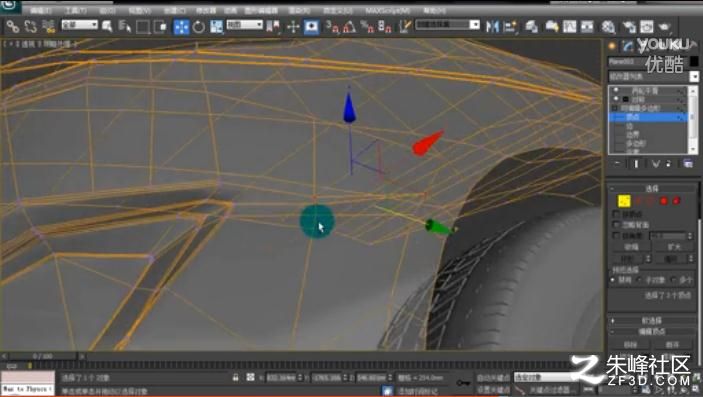Click the Mirror tool icon
703x397 pixels.
click(x=492, y=26)
